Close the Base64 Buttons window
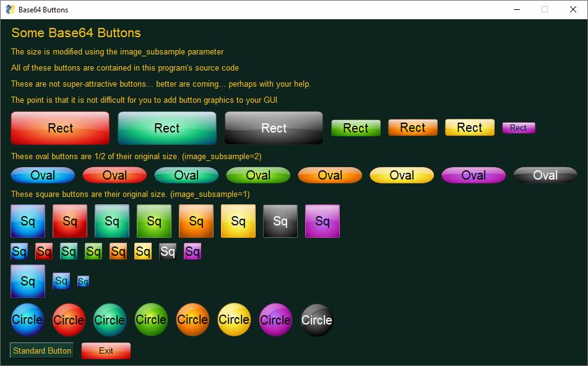 [573, 9]
